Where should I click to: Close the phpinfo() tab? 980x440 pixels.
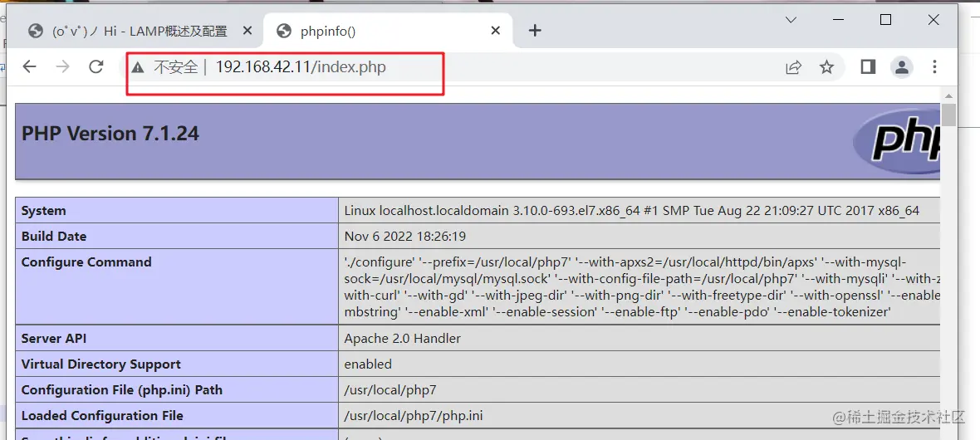496,31
